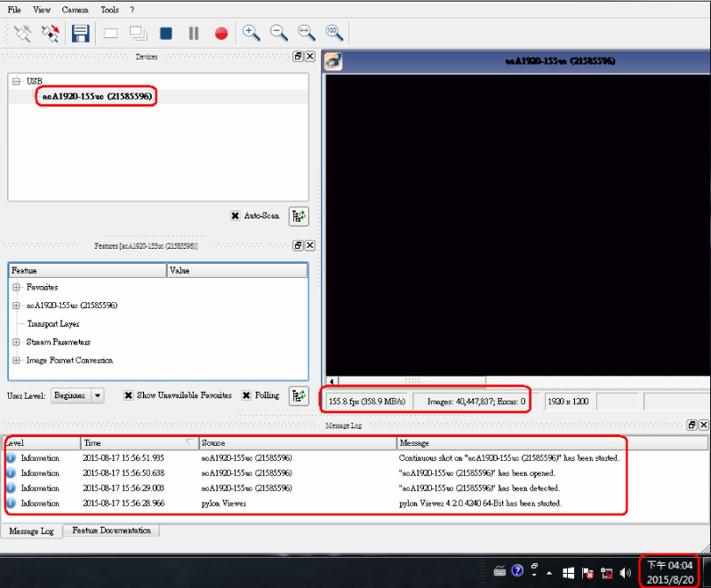Click the zoom in magnifier icon
Viewport: 711px width, 588px height.
tap(252, 33)
